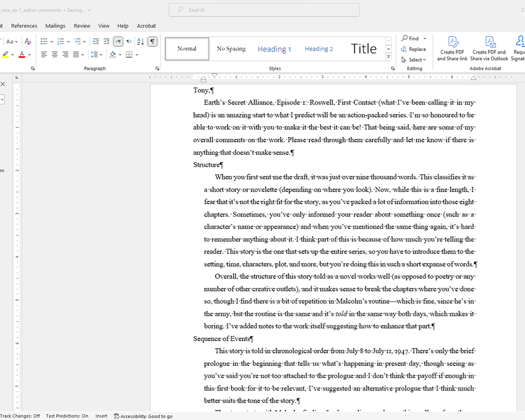Sort text alphabetically with A-Z icon

[x=141, y=41]
